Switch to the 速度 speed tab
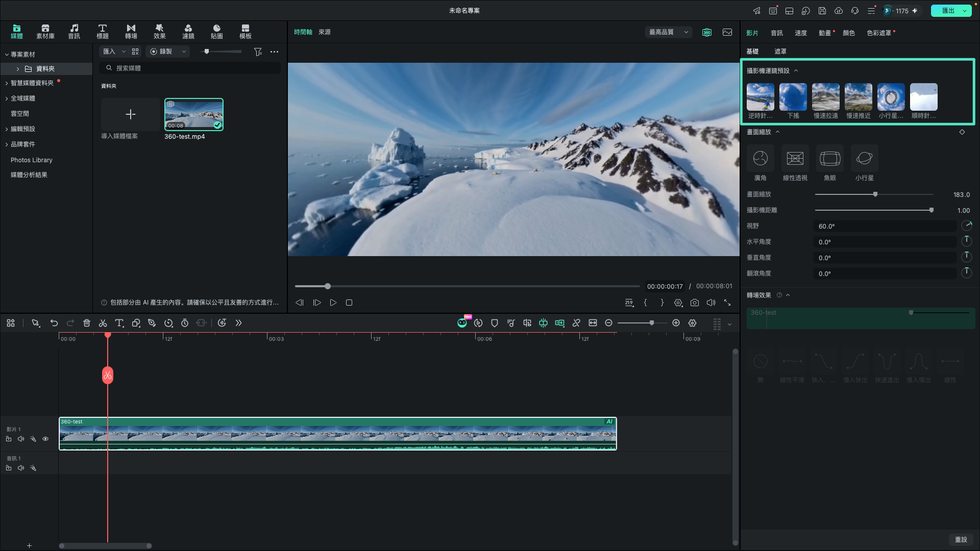This screenshot has width=980, height=551. 801,33
